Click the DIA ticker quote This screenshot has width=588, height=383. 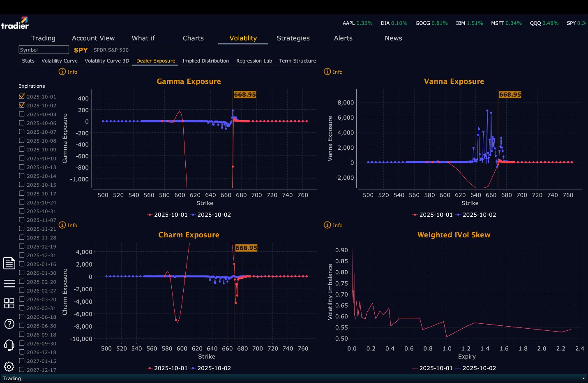coord(394,23)
